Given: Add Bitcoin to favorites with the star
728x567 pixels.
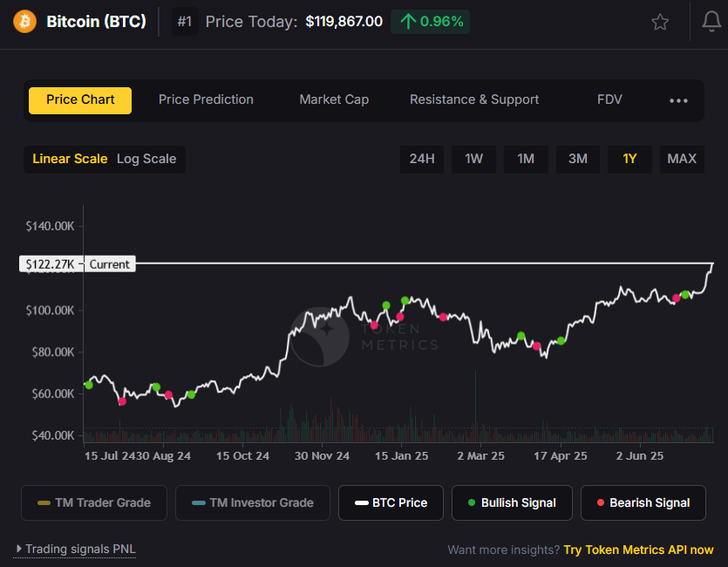Looking at the screenshot, I should 660,22.
